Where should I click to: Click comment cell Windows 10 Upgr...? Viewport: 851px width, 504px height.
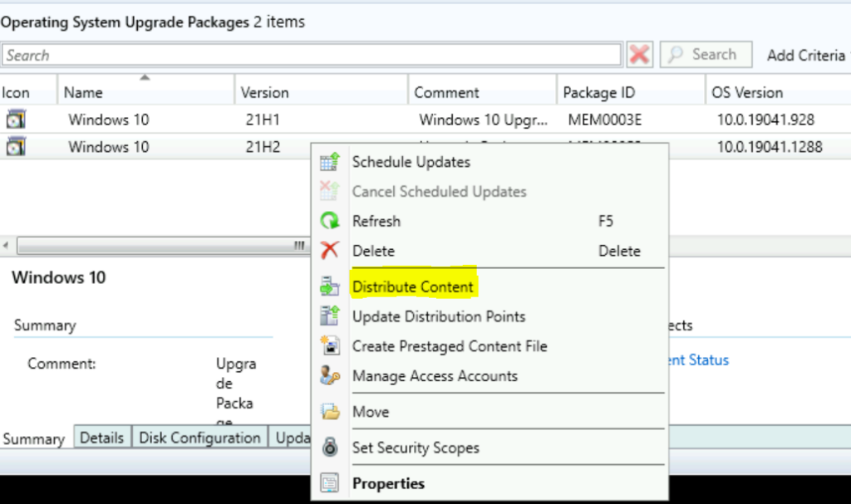pyautogui.click(x=483, y=120)
